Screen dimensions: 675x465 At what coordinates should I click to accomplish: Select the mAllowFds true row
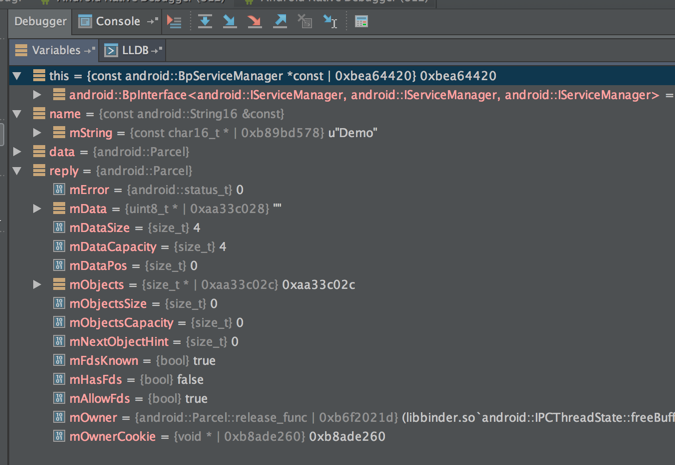[342, 398]
